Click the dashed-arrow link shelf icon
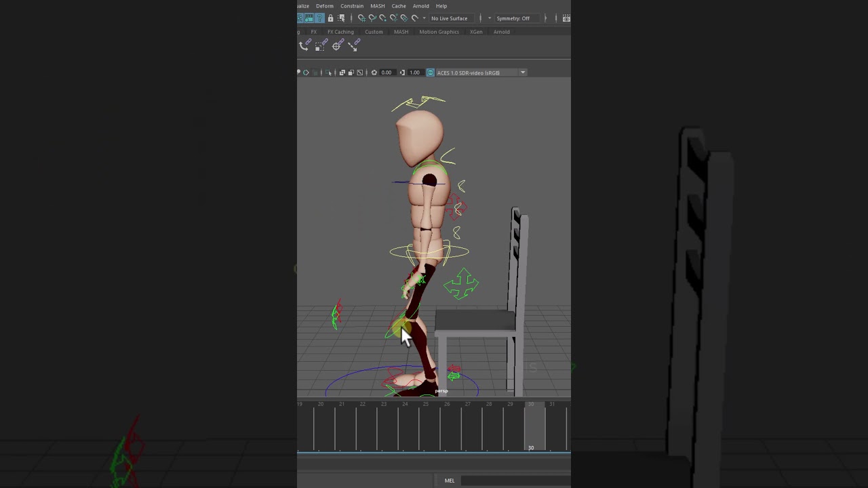Image resolution: width=868 pixels, height=488 pixels. coord(354,45)
